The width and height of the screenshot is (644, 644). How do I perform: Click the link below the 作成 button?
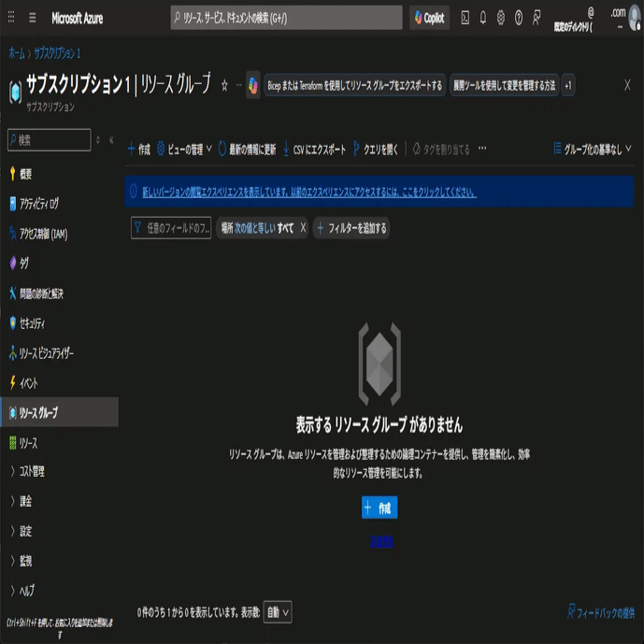[381, 542]
